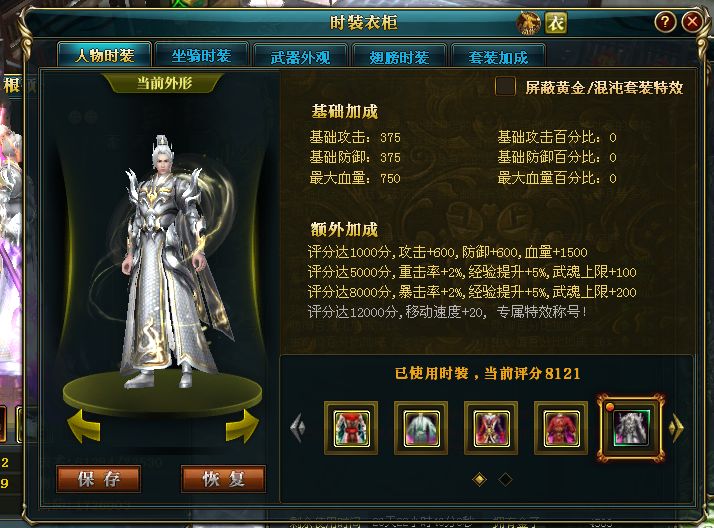Click the 恢复 button

pyautogui.click(x=223, y=479)
